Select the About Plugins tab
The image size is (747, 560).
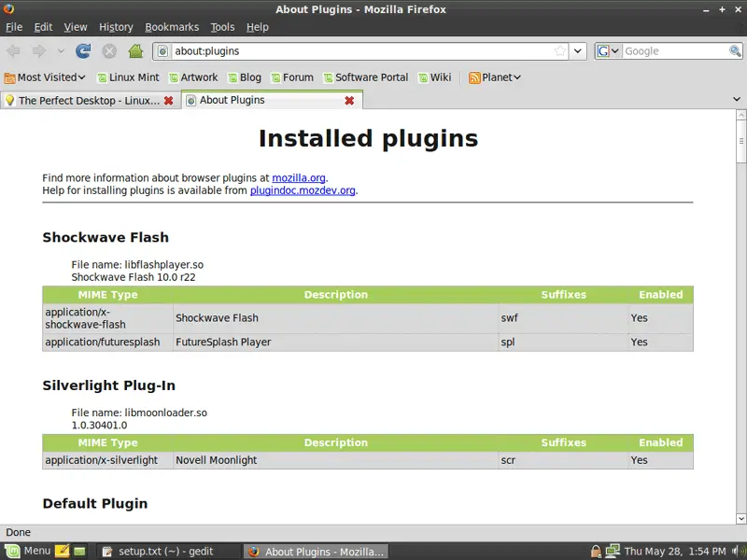click(272, 100)
